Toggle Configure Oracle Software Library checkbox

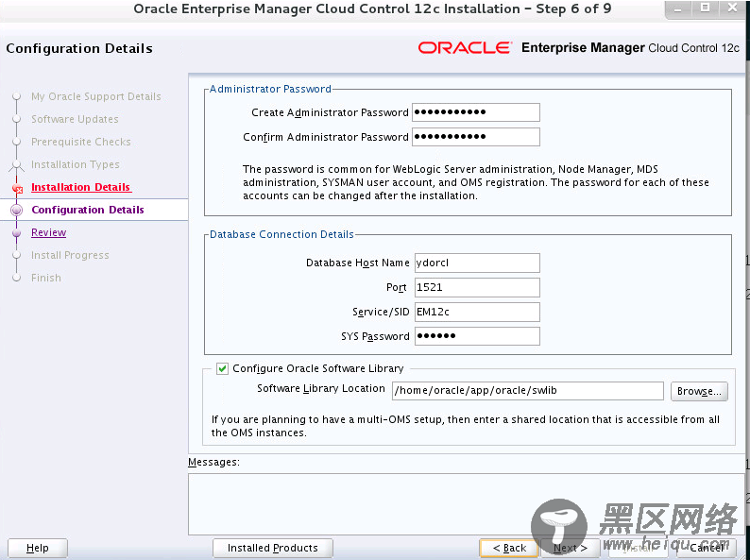pyautogui.click(x=222, y=368)
